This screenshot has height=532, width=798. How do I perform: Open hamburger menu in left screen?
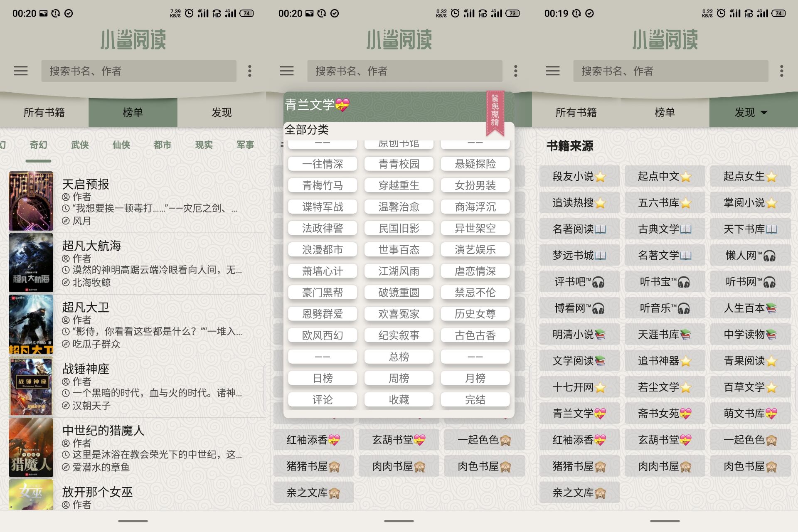tap(20, 71)
